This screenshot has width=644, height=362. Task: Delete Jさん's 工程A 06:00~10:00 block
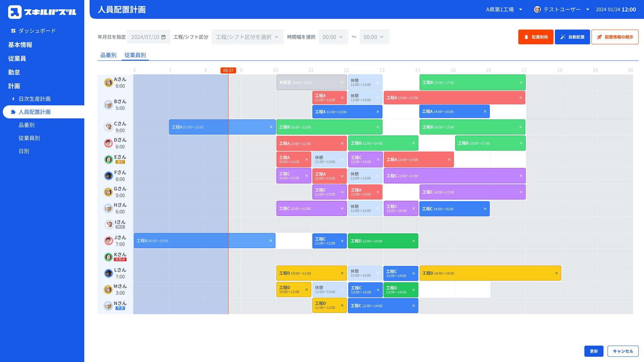click(271, 241)
